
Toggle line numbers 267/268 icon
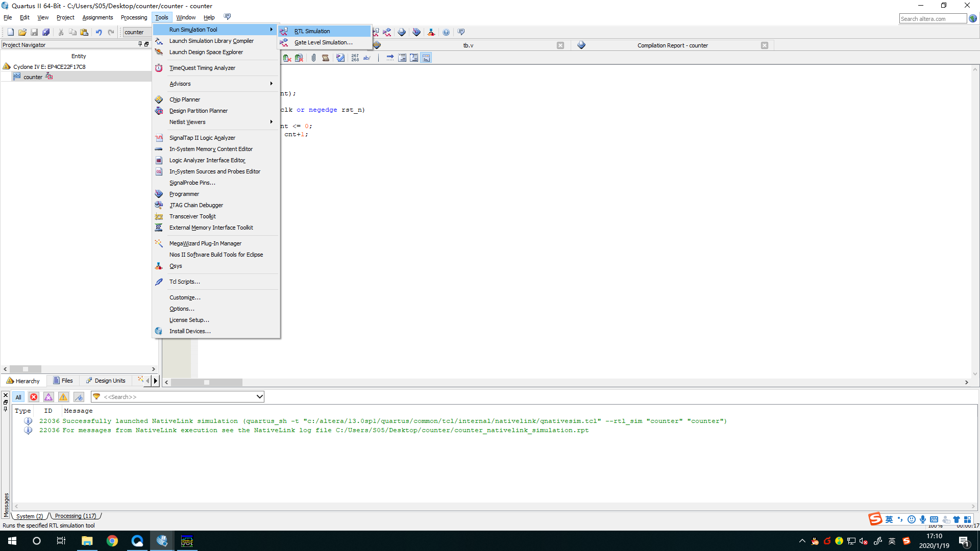pyautogui.click(x=355, y=58)
